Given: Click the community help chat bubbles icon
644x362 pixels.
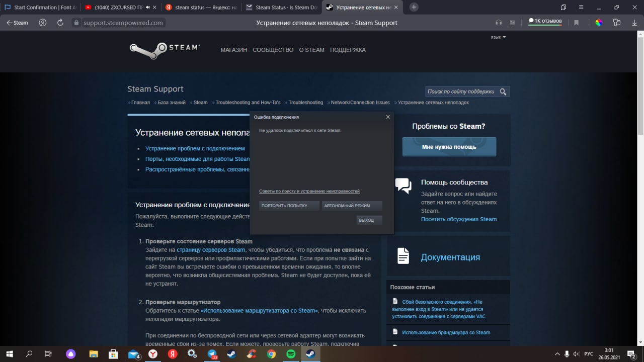Looking at the screenshot, I should [403, 186].
